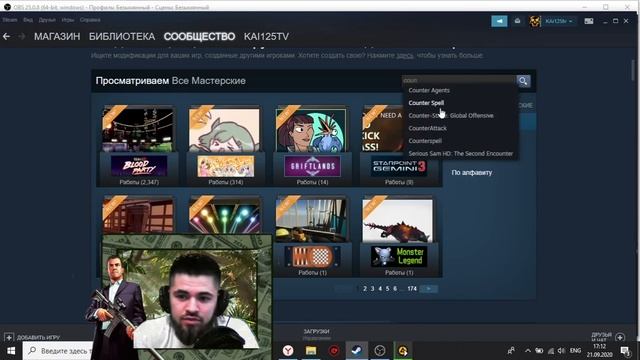
Task: Open the Steam menu
Action: pyautogui.click(x=10, y=20)
